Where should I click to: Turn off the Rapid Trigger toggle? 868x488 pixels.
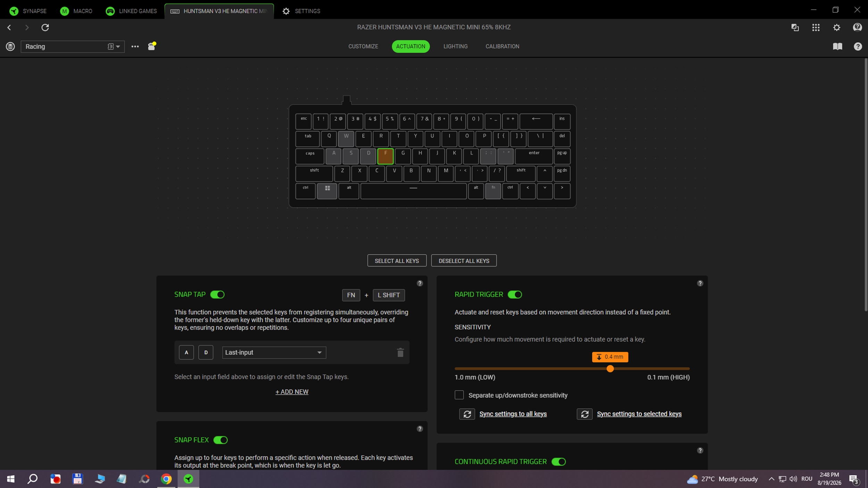(515, 294)
